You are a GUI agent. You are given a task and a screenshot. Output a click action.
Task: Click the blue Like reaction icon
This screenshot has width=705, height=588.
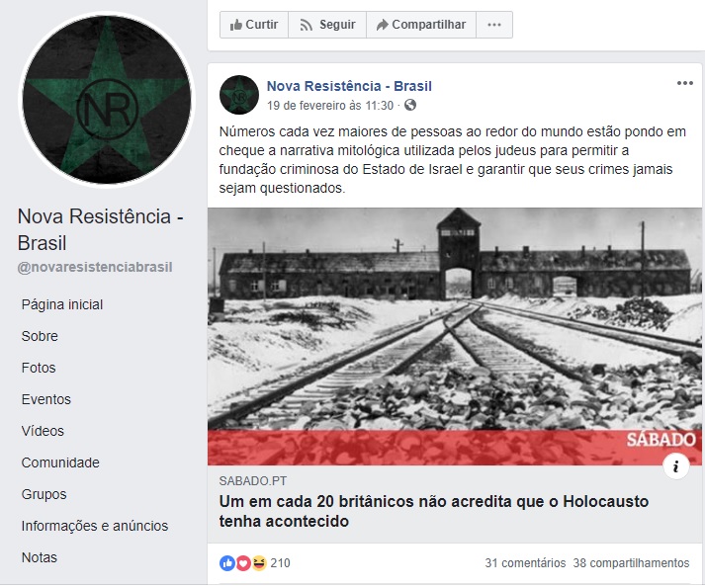pos(227,563)
